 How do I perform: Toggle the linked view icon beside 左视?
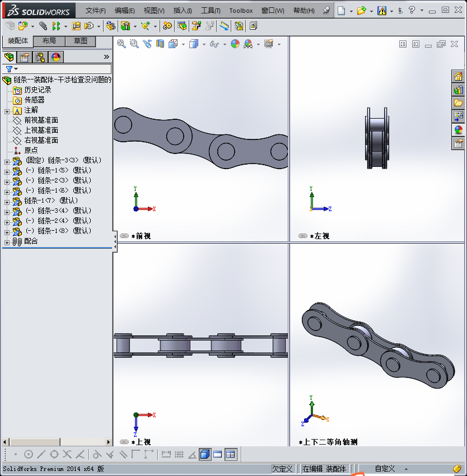point(303,236)
